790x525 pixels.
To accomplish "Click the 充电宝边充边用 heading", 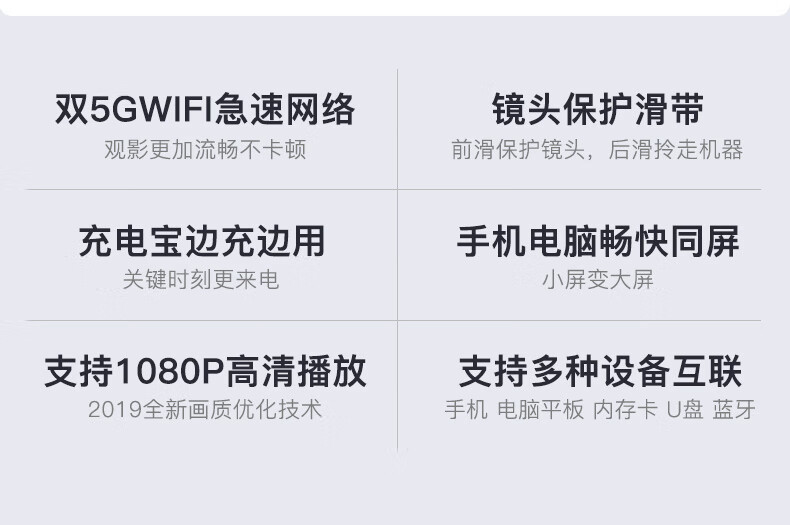I will 202,241.
